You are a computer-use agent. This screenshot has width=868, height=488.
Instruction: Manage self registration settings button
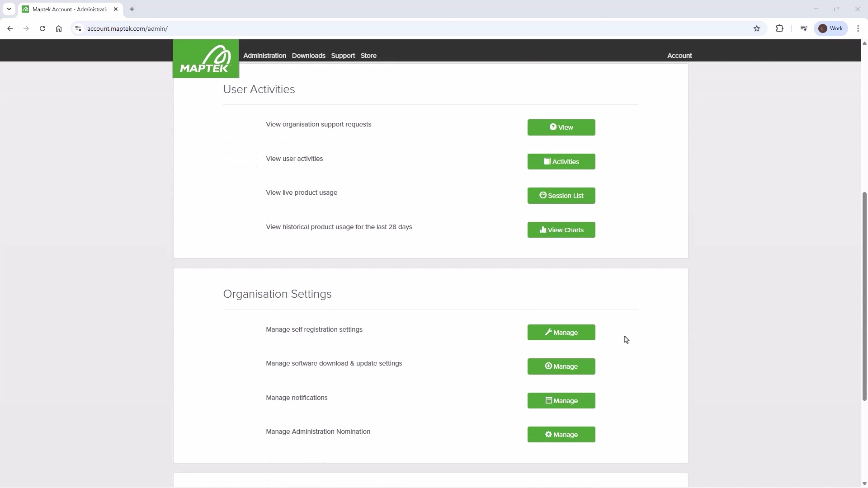tap(561, 333)
